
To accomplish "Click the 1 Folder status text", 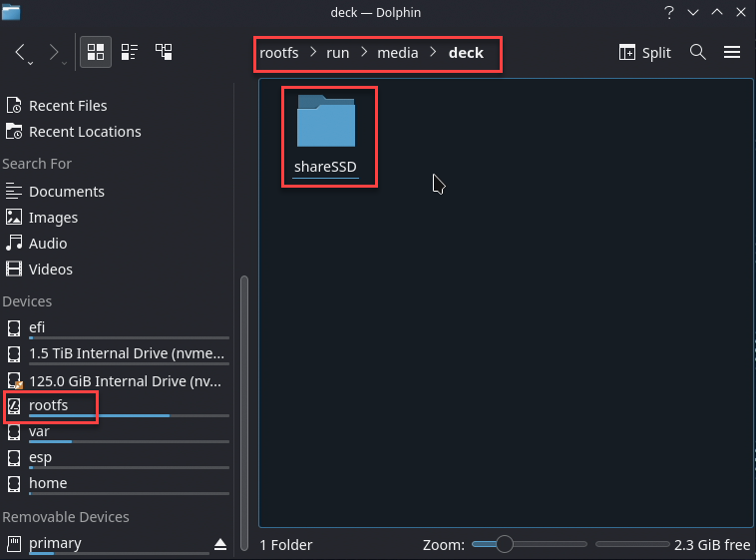I will 286,545.
